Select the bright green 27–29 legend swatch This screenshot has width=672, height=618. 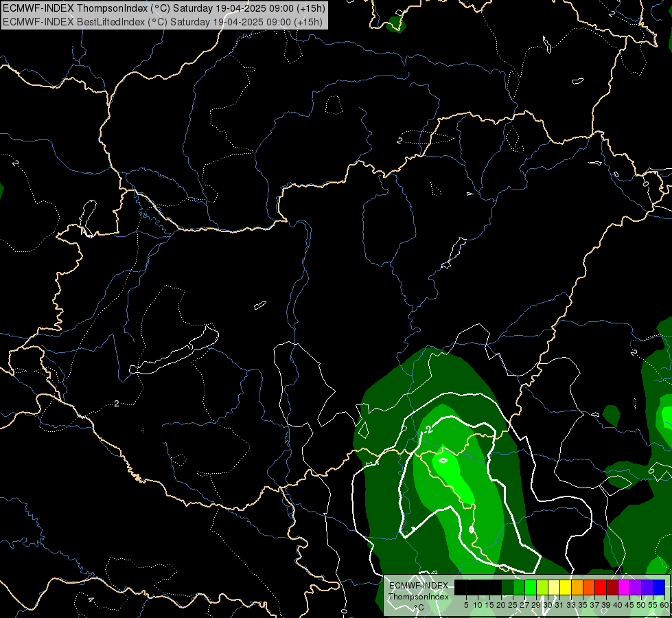[x=531, y=588]
